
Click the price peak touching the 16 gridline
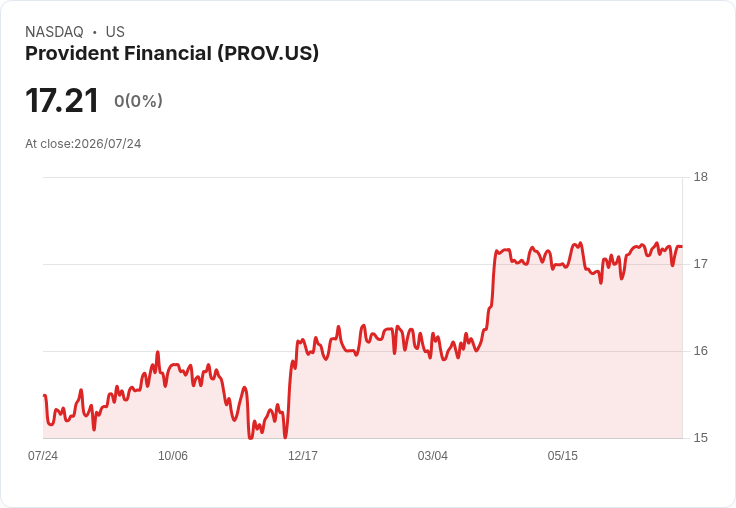pos(158,352)
